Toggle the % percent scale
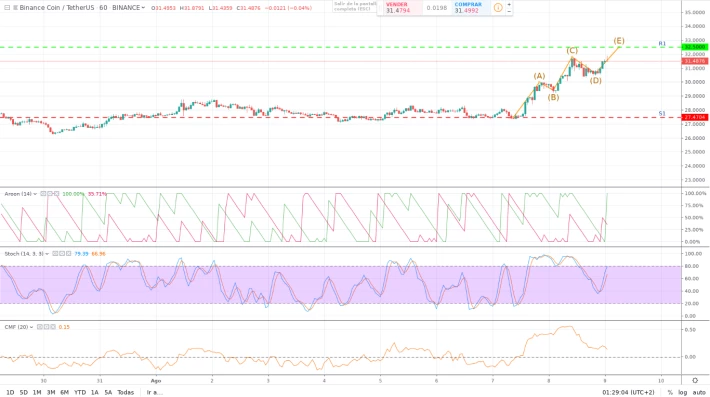The height and width of the screenshot is (397, 710). pos(670,392)
